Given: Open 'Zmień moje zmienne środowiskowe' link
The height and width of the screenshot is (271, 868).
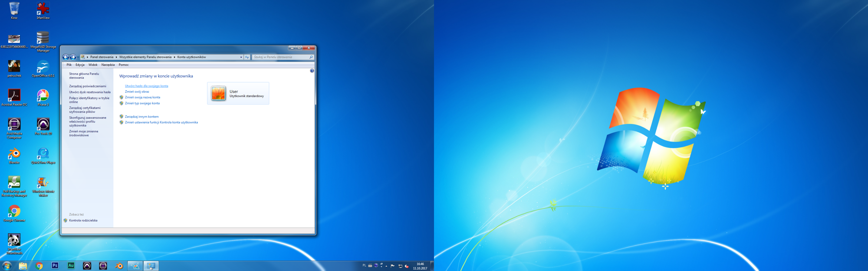Looking at the screenshot, I should pos(84,134).
